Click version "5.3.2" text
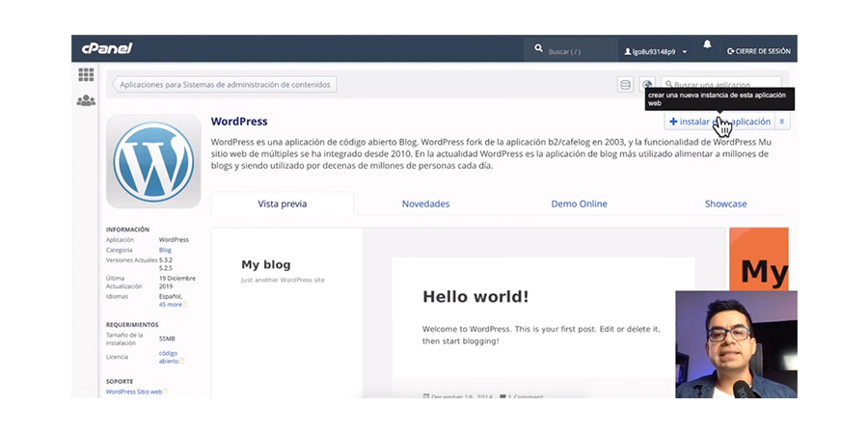The image size is (868, 434). point(167,260)
